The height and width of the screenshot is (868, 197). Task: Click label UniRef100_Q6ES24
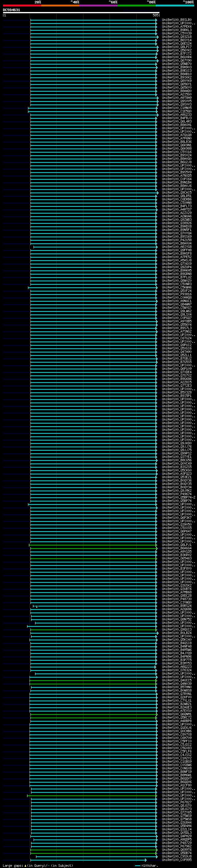click(x=176, y=43)
